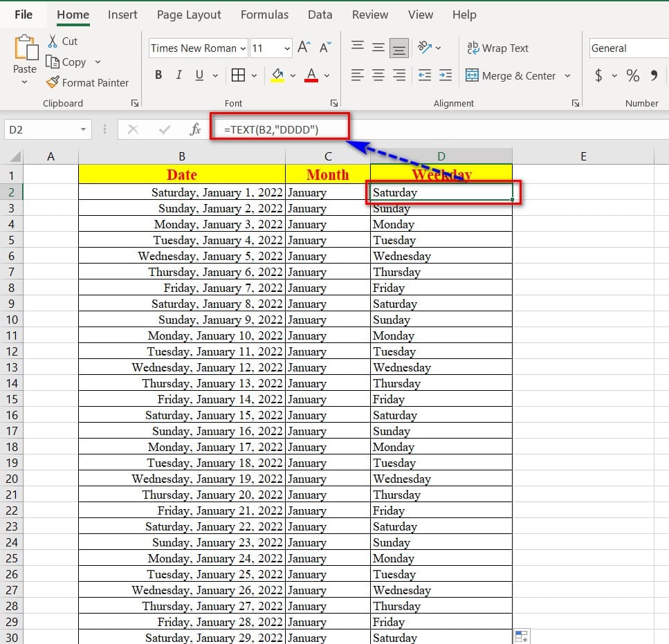Open the Auto Fill Options icon below the table
Image resolution: width=669 pixels, height=644 pixels.
[x=522, y=636]
